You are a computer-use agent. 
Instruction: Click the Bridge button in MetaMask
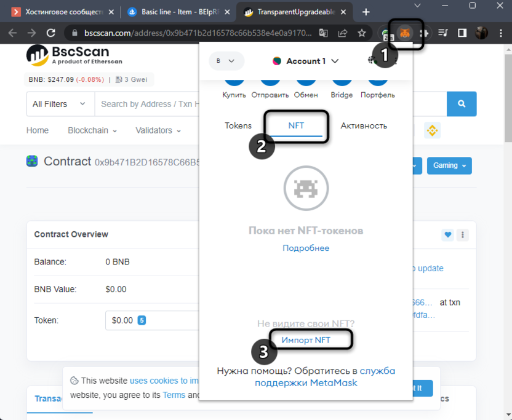tap(342, 89)
